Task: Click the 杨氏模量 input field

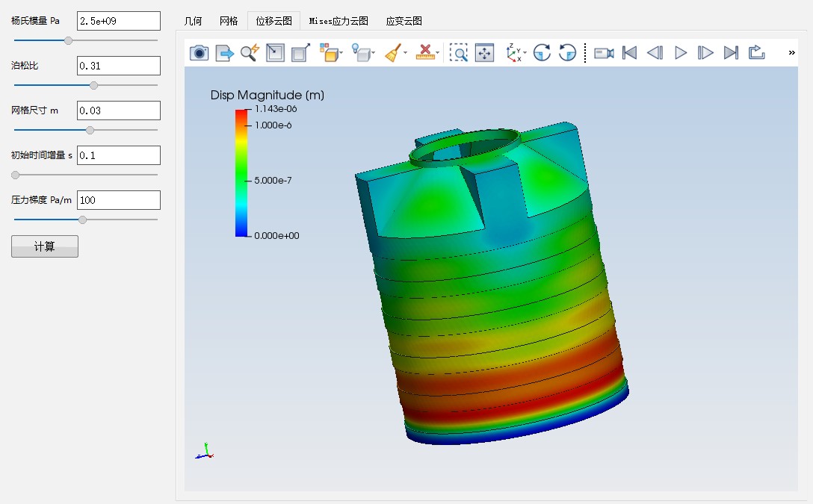Action: [x=119, y=21]
